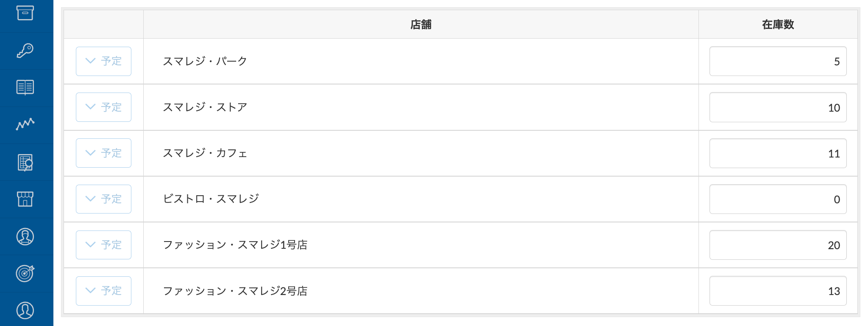Open the line chart analytics icon
Image resolution: width=868 pixels, height=326 pixels.
(x=25, y=124)
